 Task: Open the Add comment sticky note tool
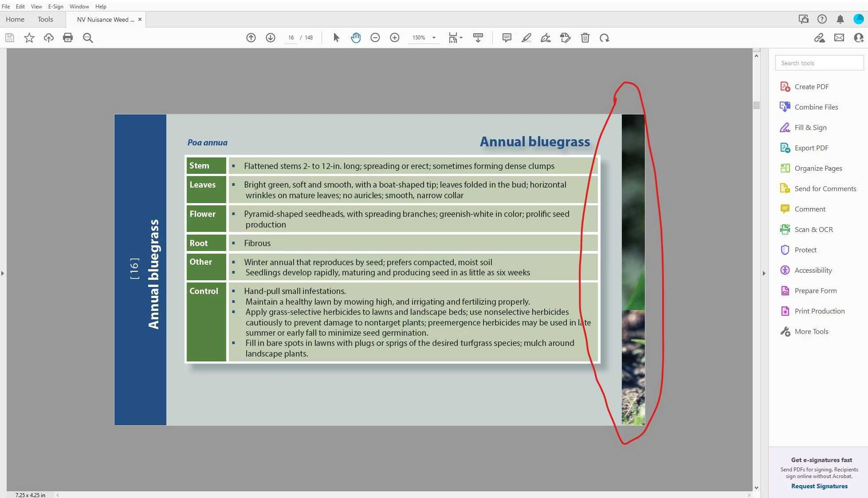[507, 38]
